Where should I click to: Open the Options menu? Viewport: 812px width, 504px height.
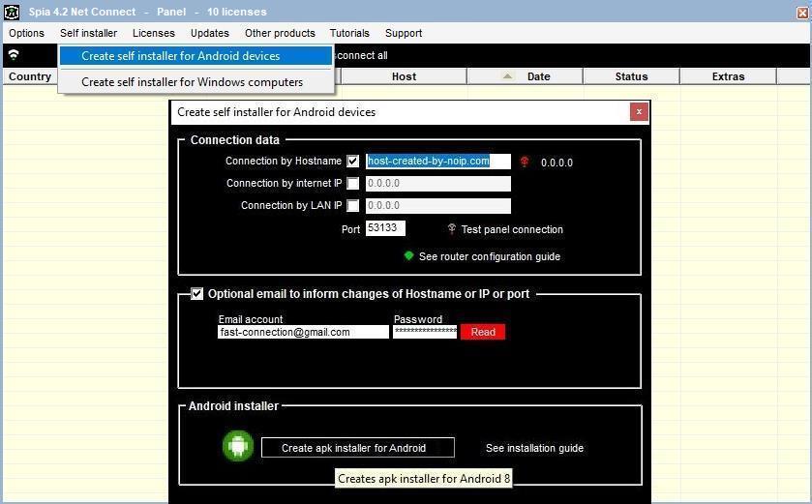click(26, 33)
